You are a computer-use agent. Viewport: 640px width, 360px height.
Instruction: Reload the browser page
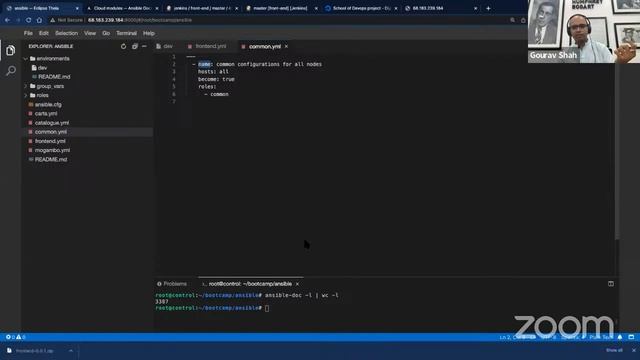pos(28,20)
